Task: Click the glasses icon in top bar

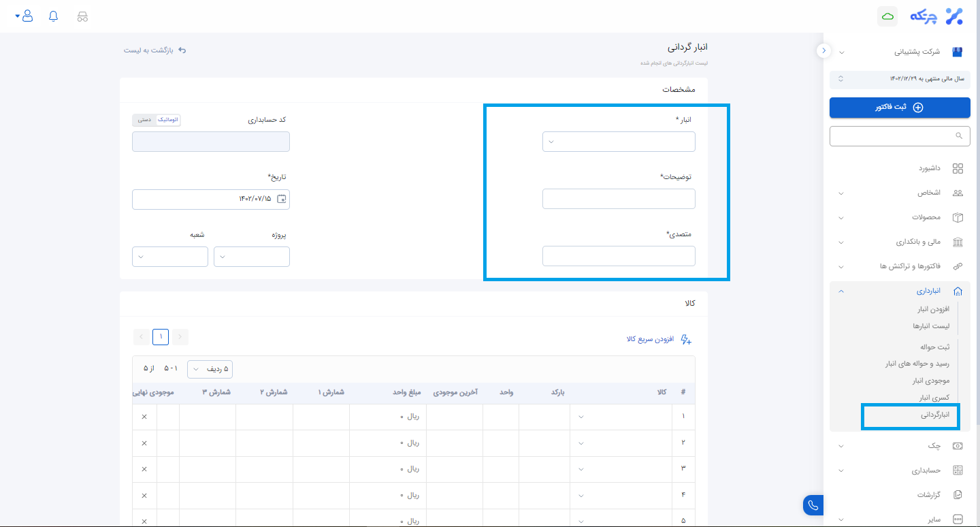Action: click(x=82, y=16)
